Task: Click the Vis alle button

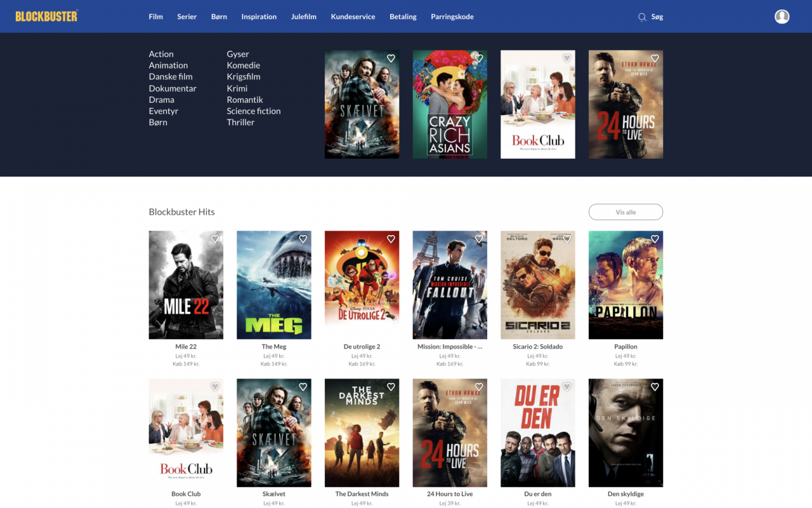Action: (x=625, y=212)
